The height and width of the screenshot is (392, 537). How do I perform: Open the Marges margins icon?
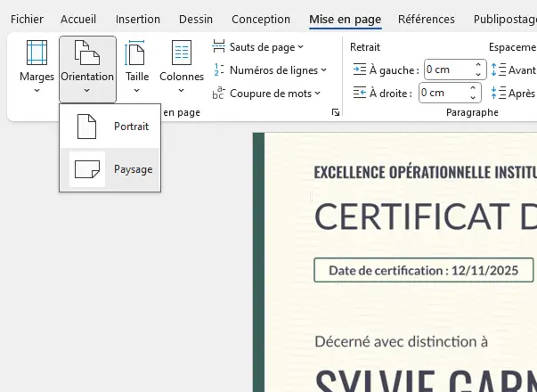37,53
